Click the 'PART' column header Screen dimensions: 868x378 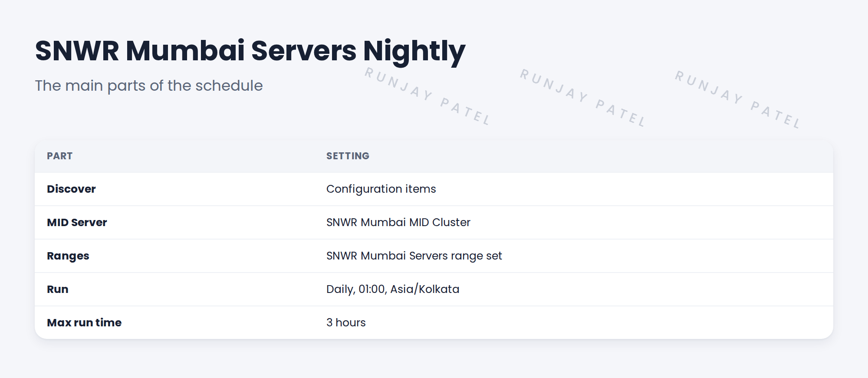tap(60, 156)
